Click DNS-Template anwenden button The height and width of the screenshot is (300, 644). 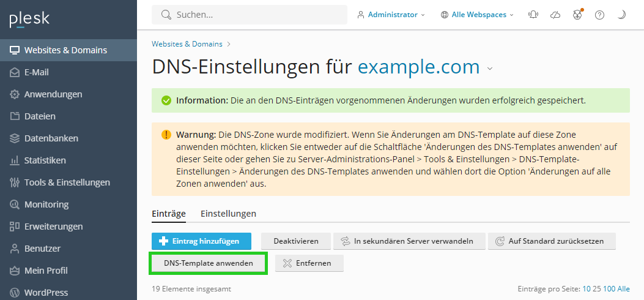[208, 263]
